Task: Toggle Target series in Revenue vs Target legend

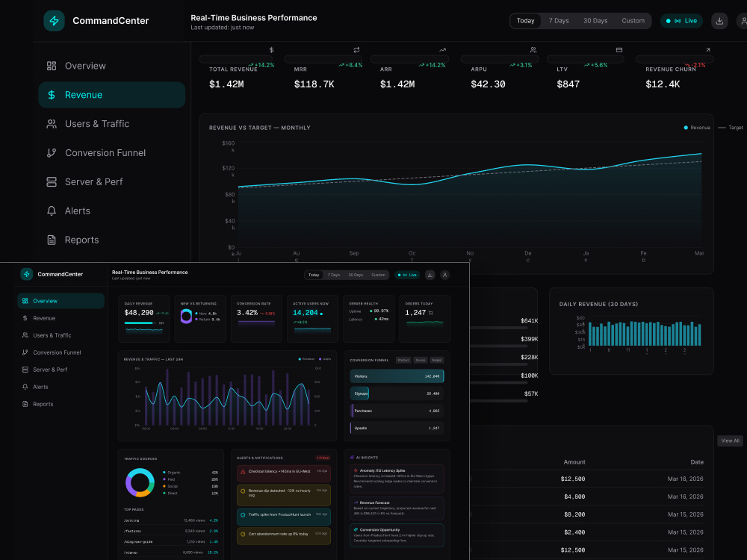Action: coord(731,128)
